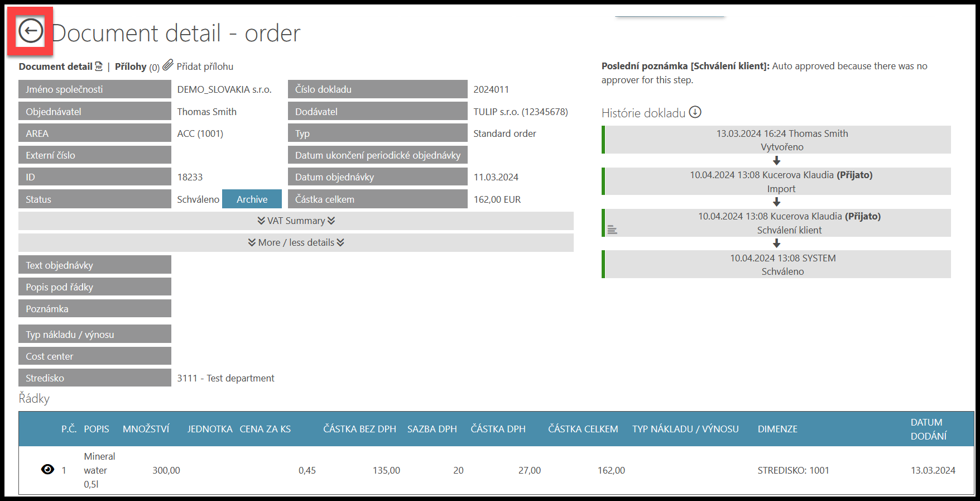Click the ČÁSTKA BEZ DPH column header
This screenshot has height=501, width=980.
pyautogui.click(x=359, y=429)
